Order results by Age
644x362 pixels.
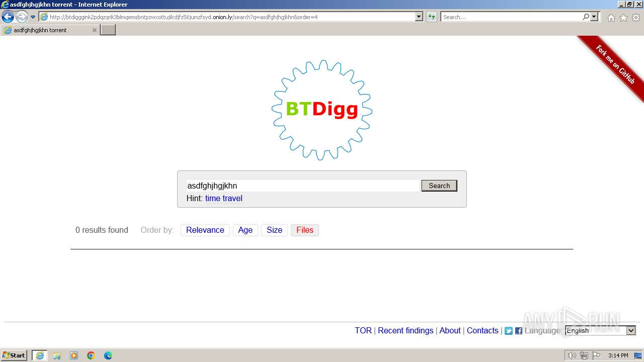pyautogui.click(x=246, y=230)
